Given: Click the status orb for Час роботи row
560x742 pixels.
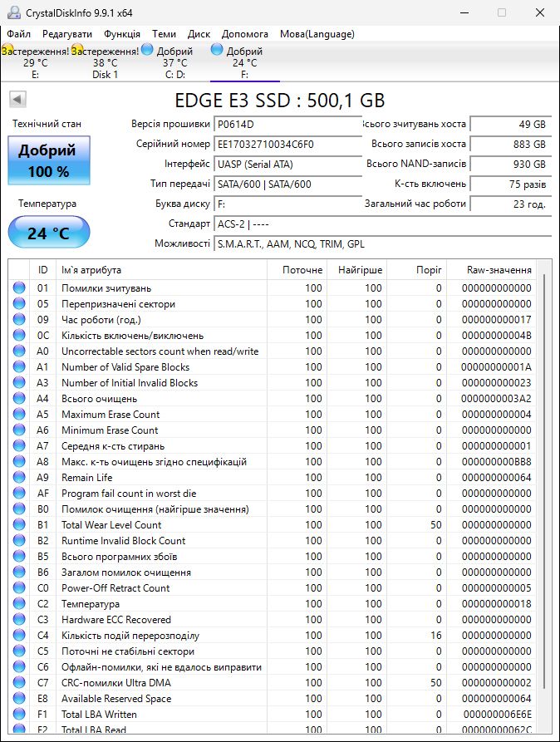Looking at the screenshot, I should [x=19, y=319].
